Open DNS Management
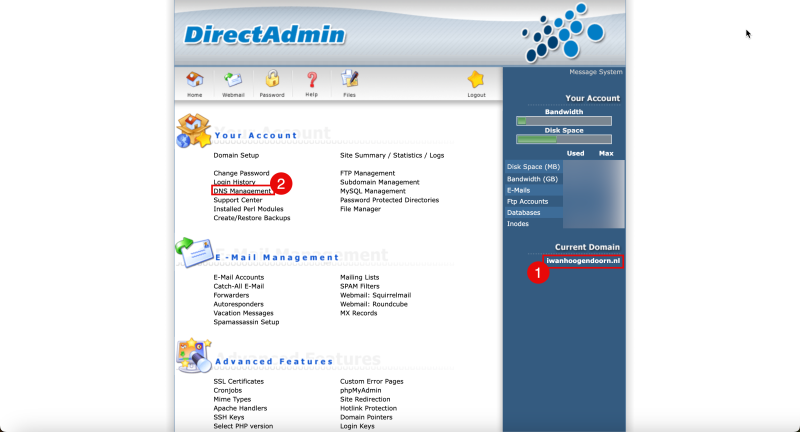Screen dimensions: 800x432 coord(242,191)
